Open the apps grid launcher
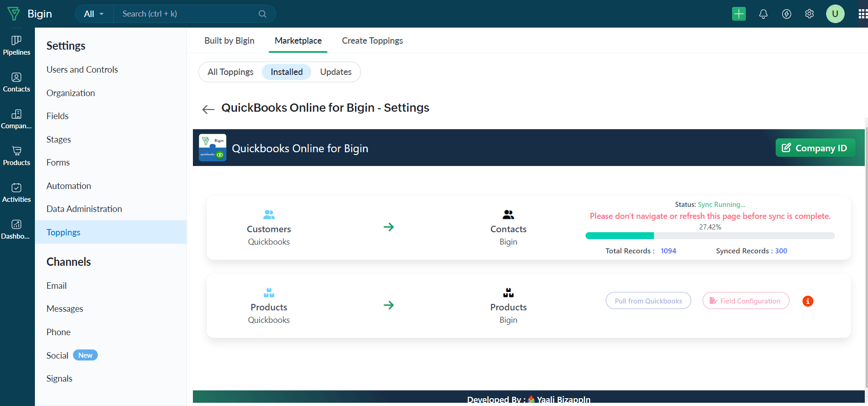This screenshot has width=868, height=406. 862,14
